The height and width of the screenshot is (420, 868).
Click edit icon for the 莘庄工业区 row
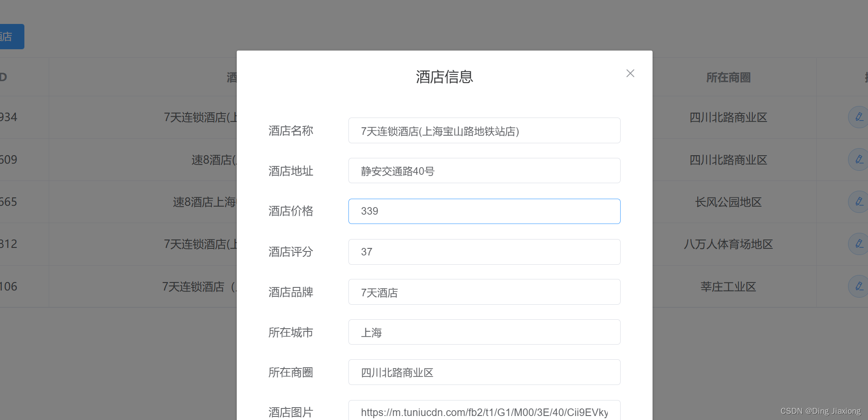859,287
